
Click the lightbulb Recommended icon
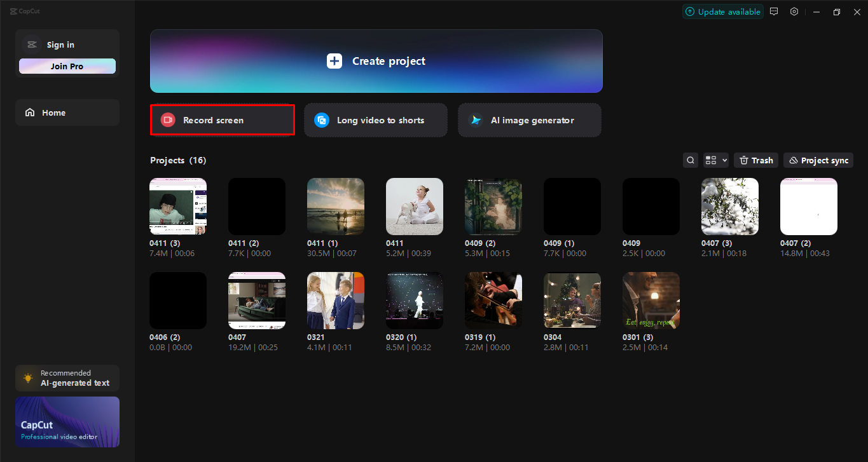click(28, 378)
